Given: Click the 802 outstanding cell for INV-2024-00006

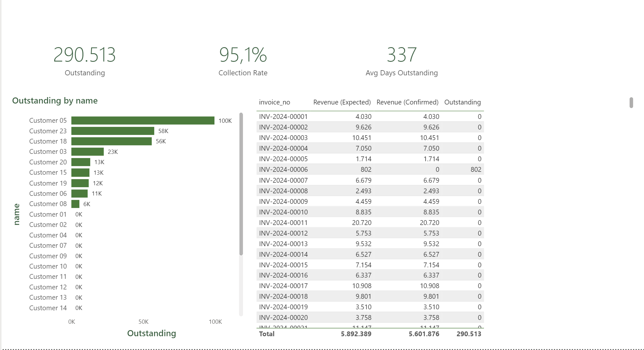Looking at the screenshot, I should [x=476, y=170].
